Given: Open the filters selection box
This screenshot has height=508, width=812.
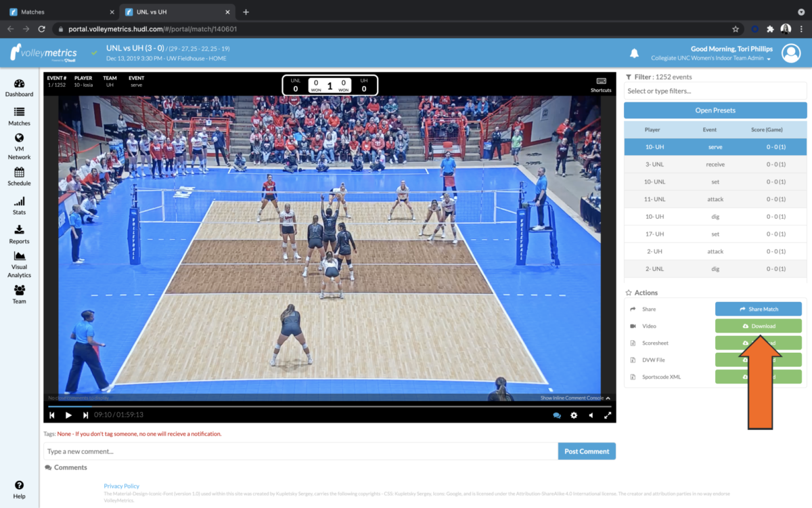Looking at the screenshot, I should 715,90.
